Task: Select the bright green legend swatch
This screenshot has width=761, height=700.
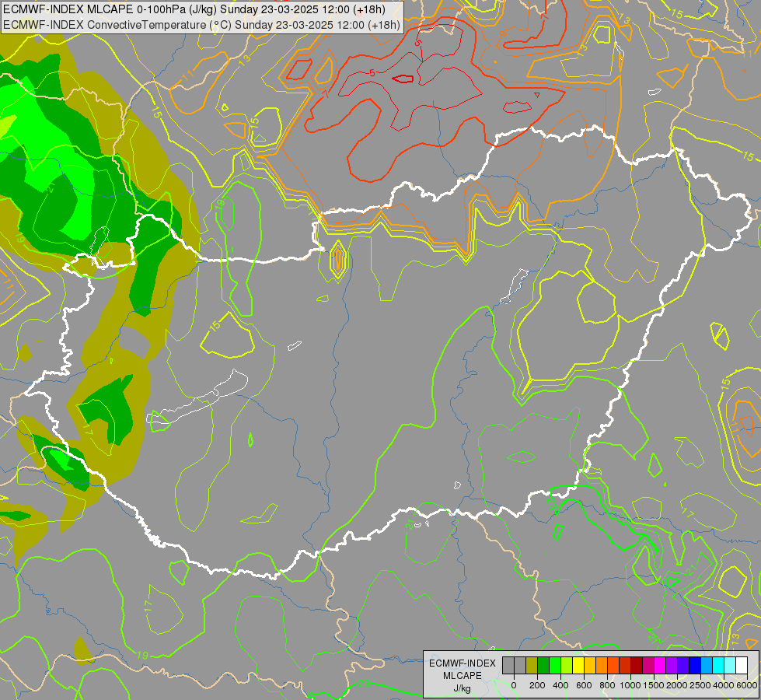Action: pyautogui.click(x=555, y=665)
